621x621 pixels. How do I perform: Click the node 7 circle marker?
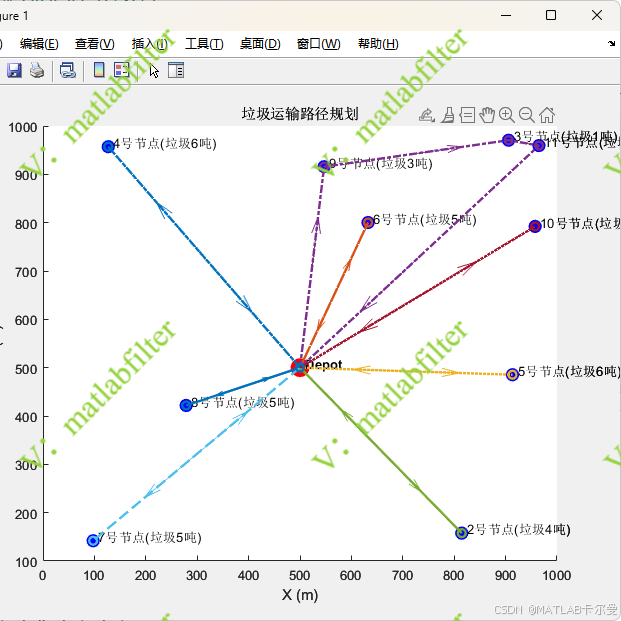93,541
